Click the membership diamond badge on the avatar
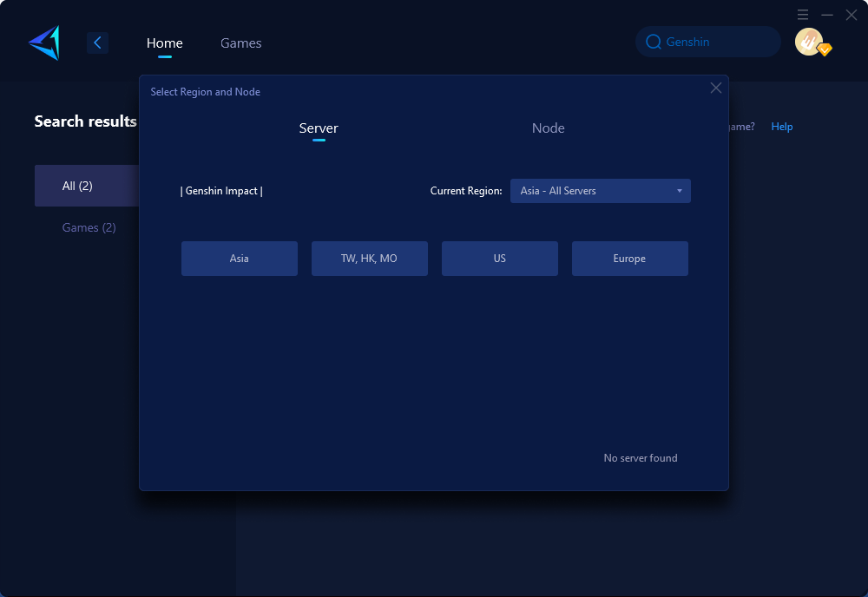868x597 pixels. [x=825, y=49]
